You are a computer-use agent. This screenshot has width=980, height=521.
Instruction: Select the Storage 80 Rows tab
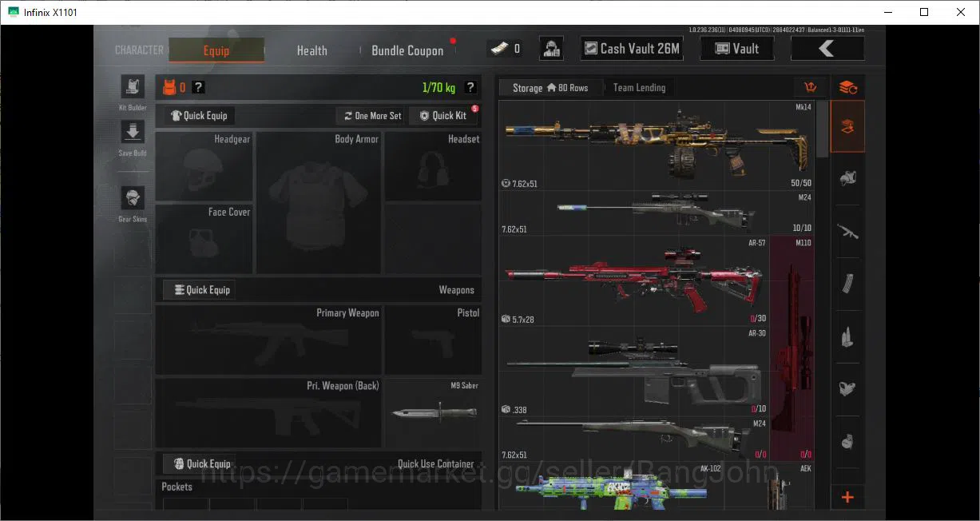click(x=550, y=88)
